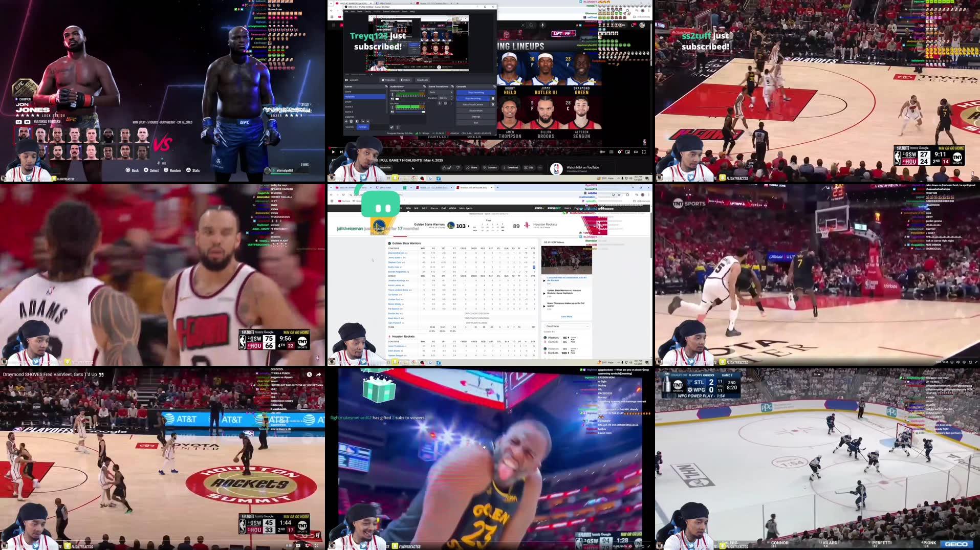Viewport: 980px width, 550px height.
Task: Toggle YouTube subtitles icon
Action: click(611, 152)
